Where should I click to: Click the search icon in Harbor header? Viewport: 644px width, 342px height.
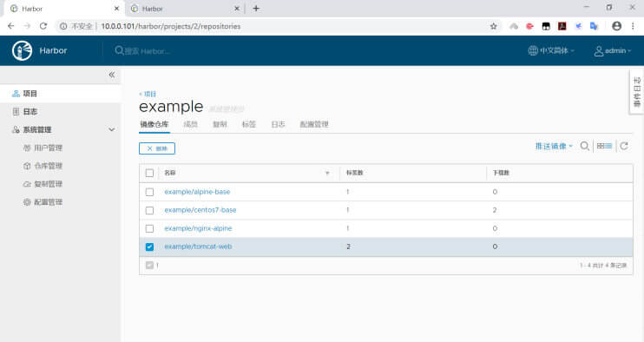(119, 50)
